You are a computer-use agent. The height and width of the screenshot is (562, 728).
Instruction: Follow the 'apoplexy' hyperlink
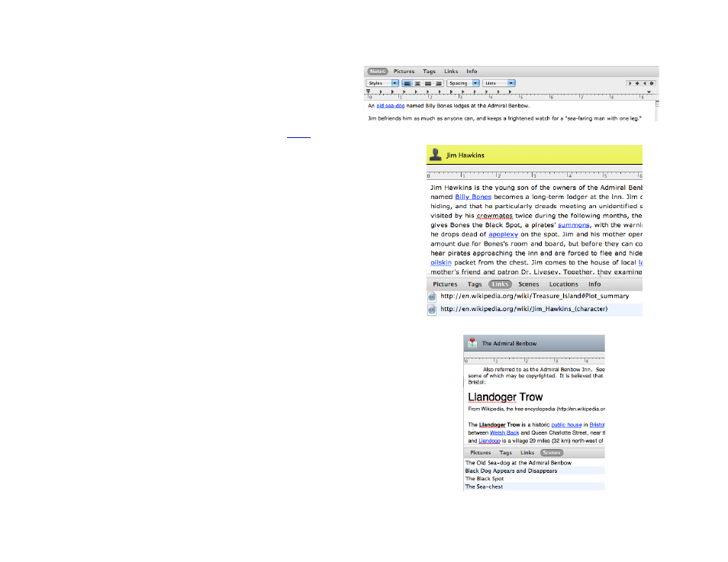click(503, 234)
